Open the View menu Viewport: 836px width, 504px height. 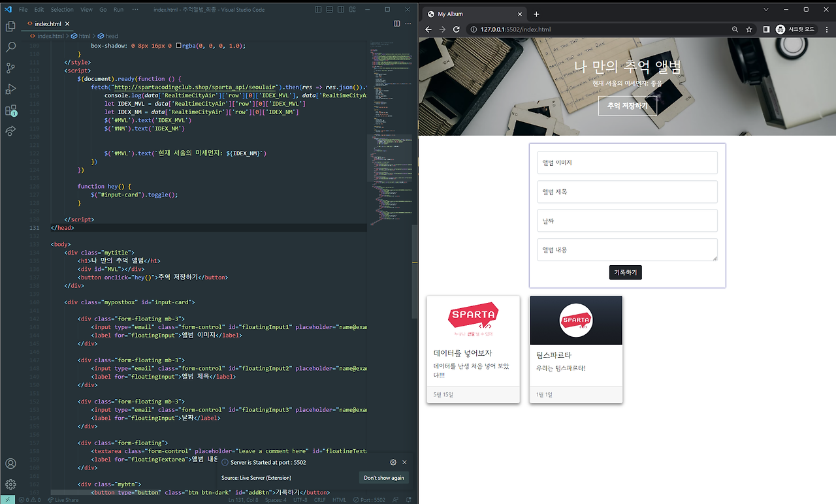click(86, 10)
